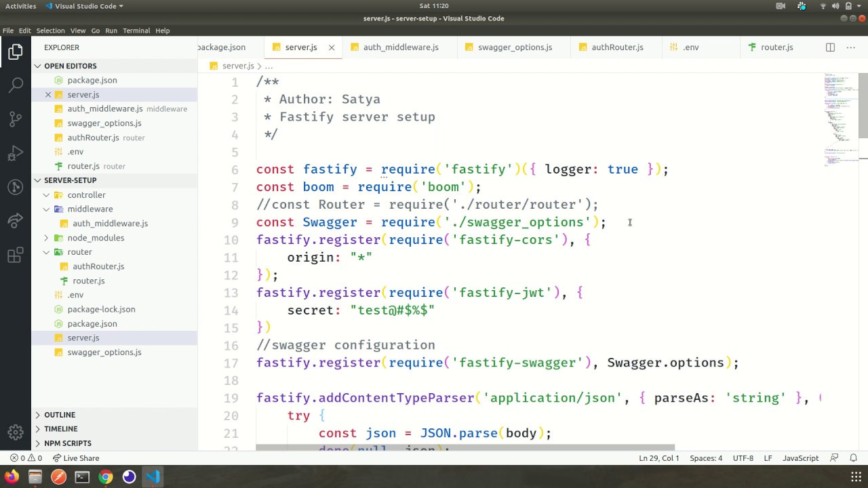The width and height of the screenshot is (868, 488).
Task: Open the Go menu
Action: click(x=96, y=30)
